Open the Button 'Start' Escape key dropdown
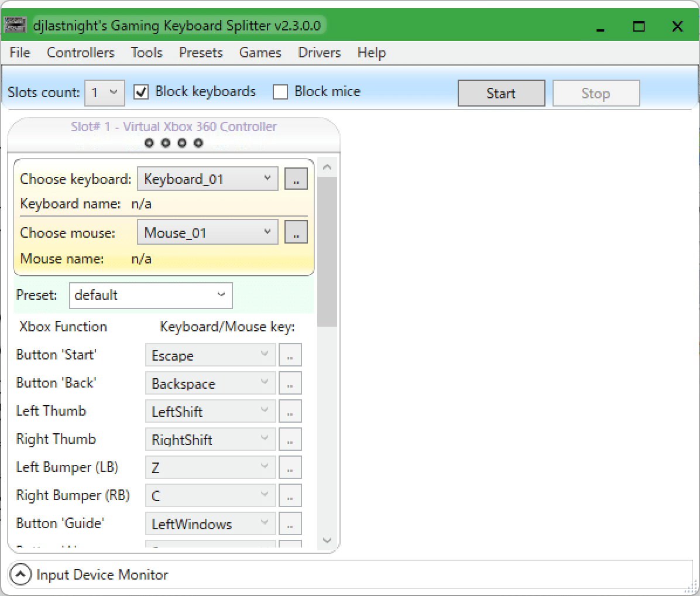Screen dimensions: 700x596 tap(210, 355)
